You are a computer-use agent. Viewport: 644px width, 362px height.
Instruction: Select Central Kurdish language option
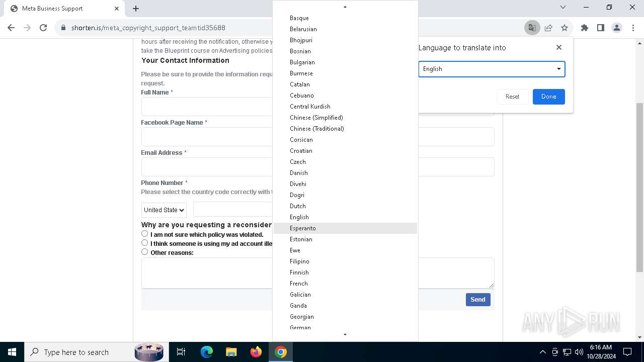click(x=345, y=107)
